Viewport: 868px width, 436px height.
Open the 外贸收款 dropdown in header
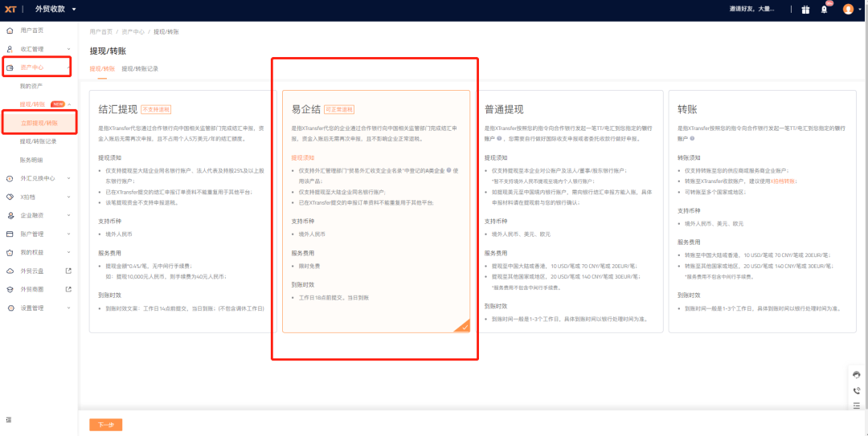click(55, 9)
